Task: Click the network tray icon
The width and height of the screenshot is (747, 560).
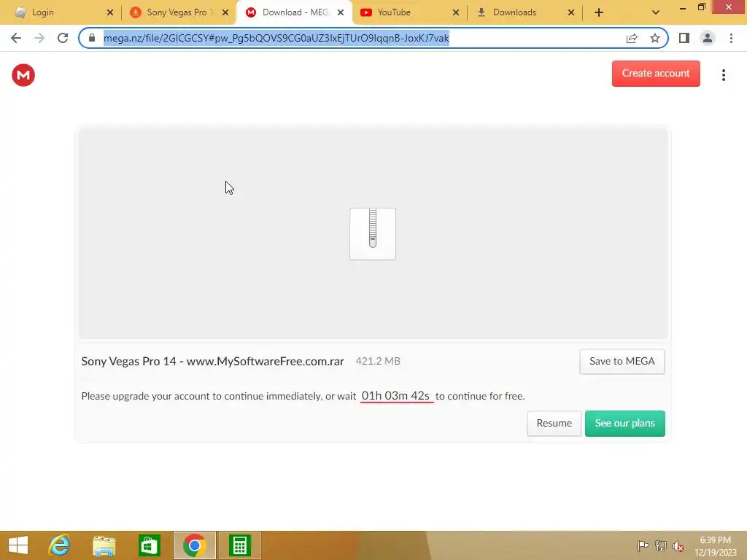Action: tap(660, 545)
